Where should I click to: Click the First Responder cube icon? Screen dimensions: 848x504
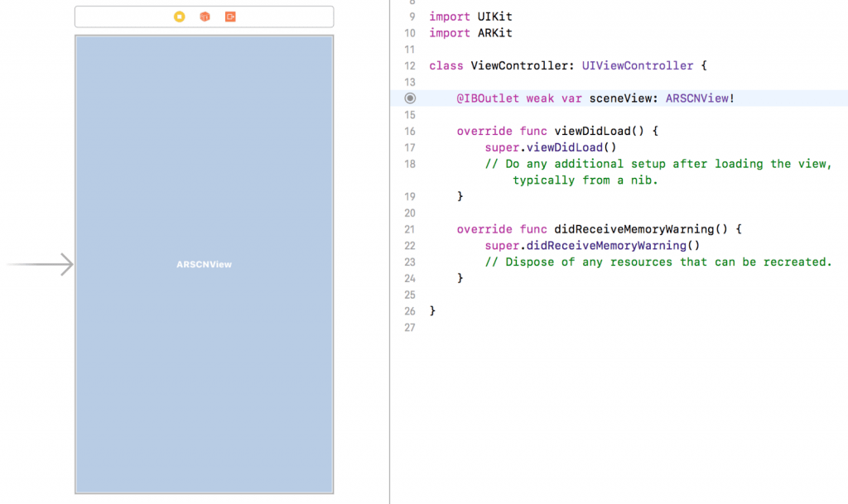[x=205, y=17]
